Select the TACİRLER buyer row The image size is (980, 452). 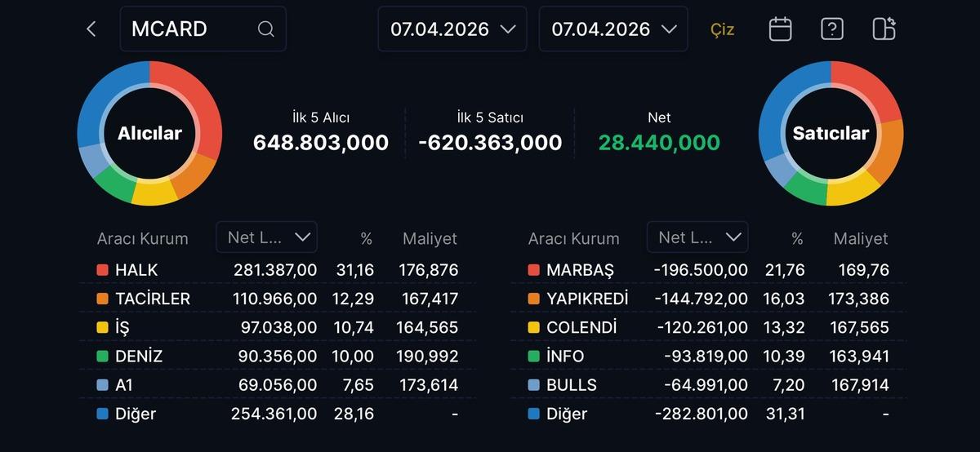[x=278, y=299]
